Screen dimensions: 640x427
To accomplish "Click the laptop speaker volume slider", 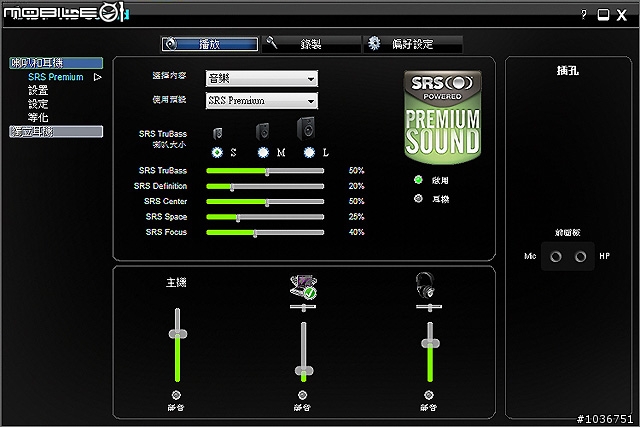I will point(304,352).
